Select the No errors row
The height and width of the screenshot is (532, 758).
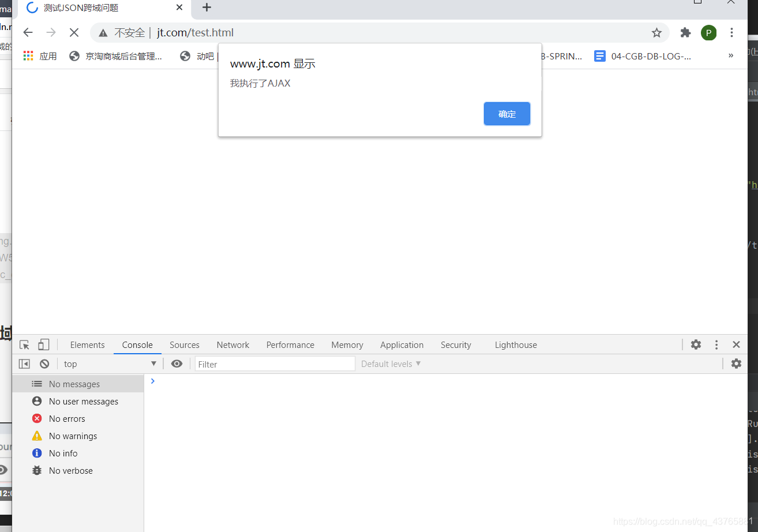tap(78, 419)
